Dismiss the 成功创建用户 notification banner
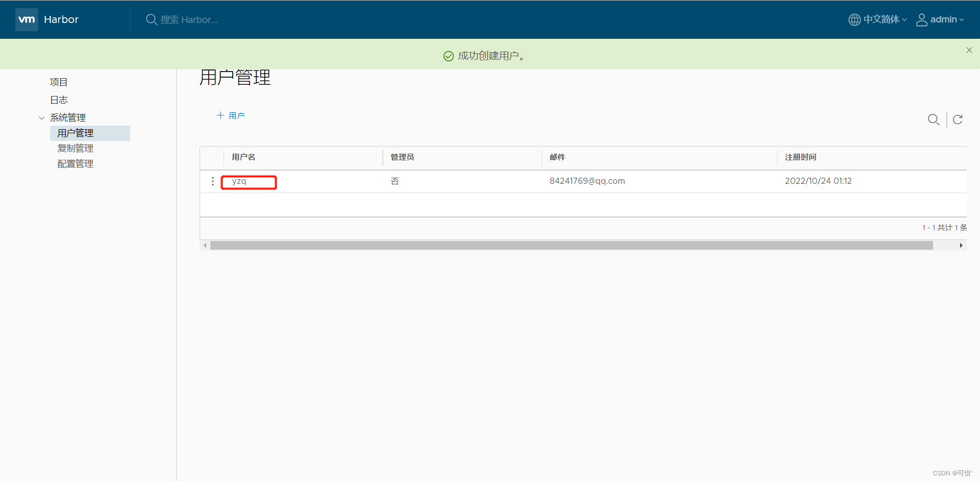 pos(969,50)
